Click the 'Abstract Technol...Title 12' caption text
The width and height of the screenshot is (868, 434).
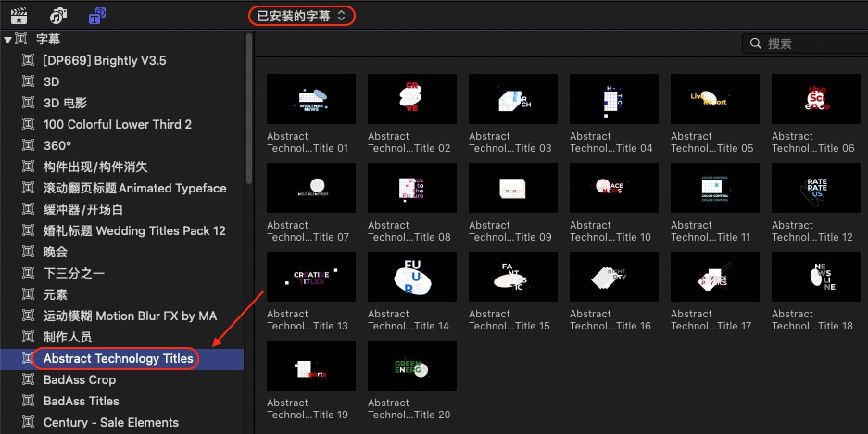pyautogui.click(x=812, y=231)
